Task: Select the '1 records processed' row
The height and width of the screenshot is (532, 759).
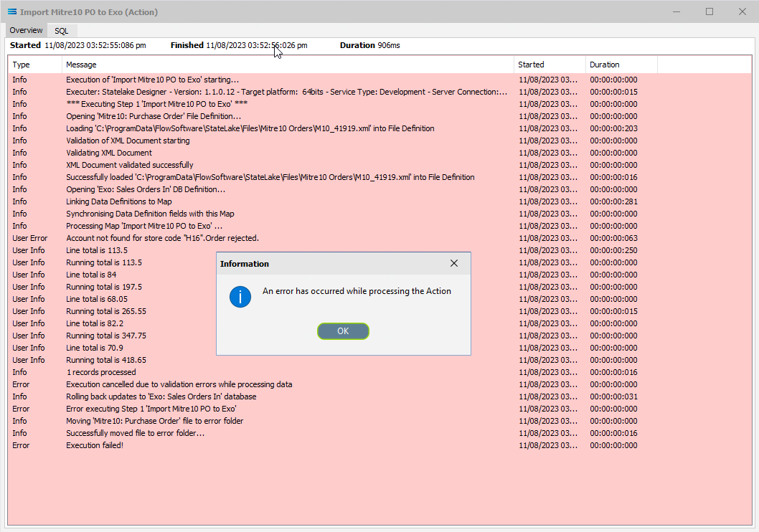Action: point(379,372)
